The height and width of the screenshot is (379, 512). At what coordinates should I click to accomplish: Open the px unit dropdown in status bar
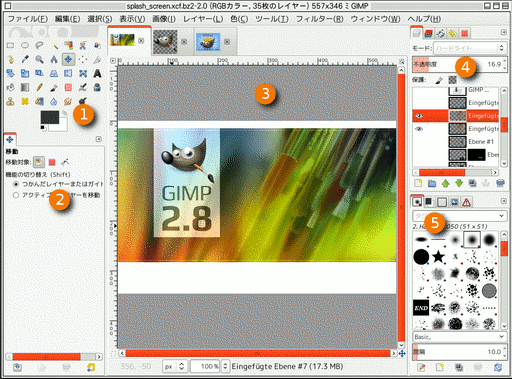click(x=174, y=366)
